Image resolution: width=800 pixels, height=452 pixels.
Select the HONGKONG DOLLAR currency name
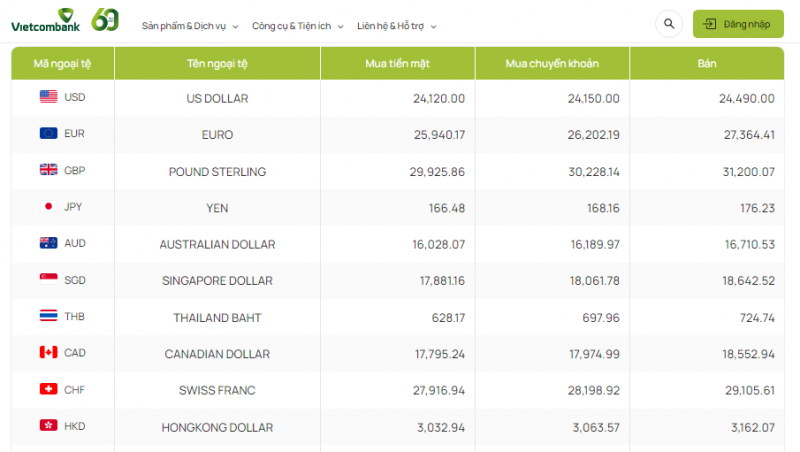pos(217,428)
